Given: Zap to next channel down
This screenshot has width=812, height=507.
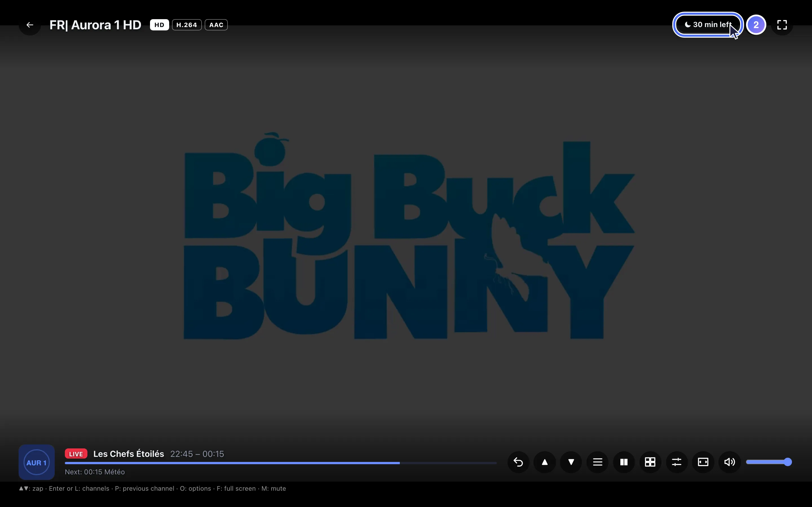Looking at the screenshot, I should [571, 462].
